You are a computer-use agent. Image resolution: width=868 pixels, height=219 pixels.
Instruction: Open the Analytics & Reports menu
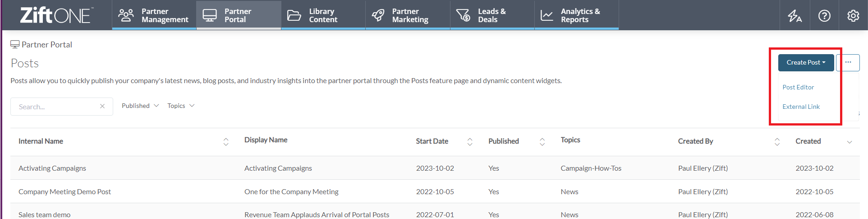coord(577,15)
